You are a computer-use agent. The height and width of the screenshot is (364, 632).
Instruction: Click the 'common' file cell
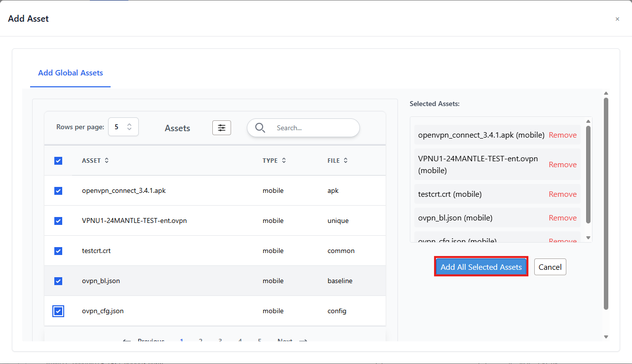[341, 251]
